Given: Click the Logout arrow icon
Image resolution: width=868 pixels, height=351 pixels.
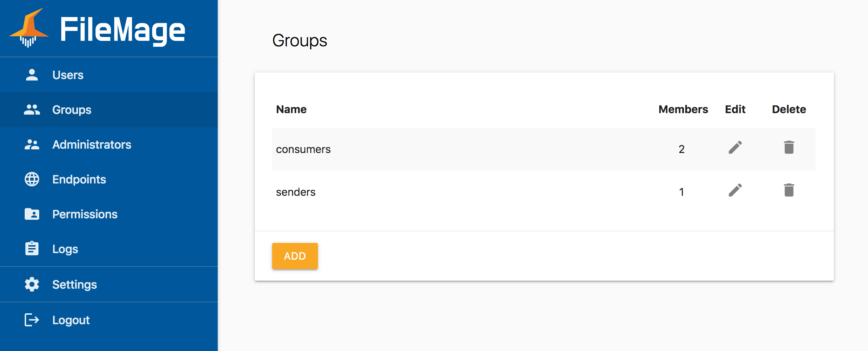Looking at the screenshot, I should tap(32, 320).
